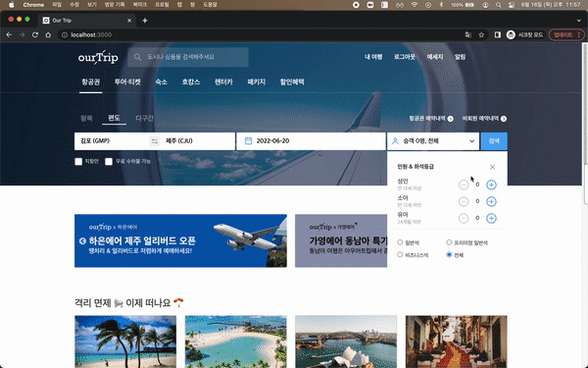Open the calendar icon beside 2022-06-20
588x368 pixels.
point(248,140)
